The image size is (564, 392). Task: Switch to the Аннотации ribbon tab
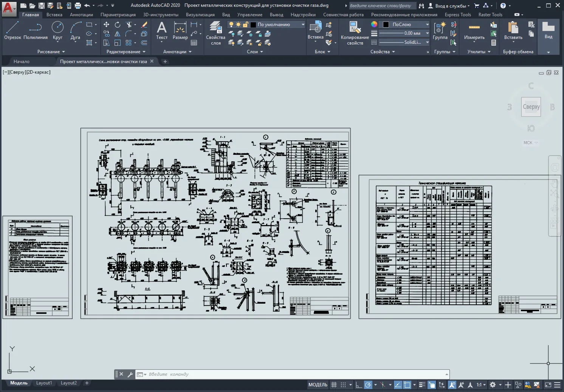81,15
